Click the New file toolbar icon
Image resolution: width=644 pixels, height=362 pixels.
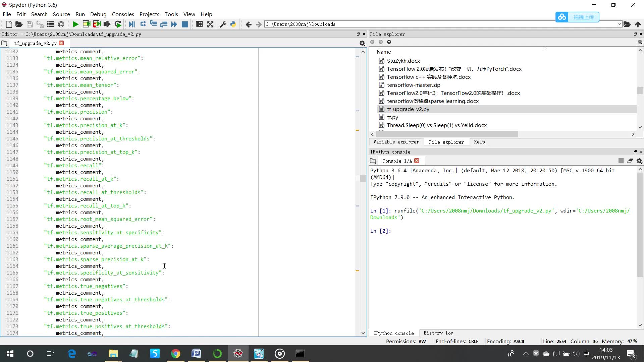pyautogui.click(x=9, y=24)
